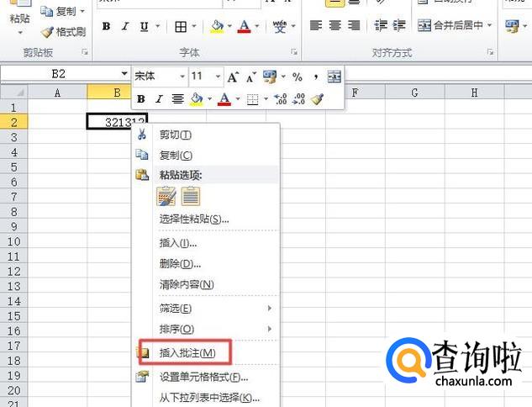Click the Name Box showing B2
The height and width of the screenshot is (407, 532).
click(59, 74)
